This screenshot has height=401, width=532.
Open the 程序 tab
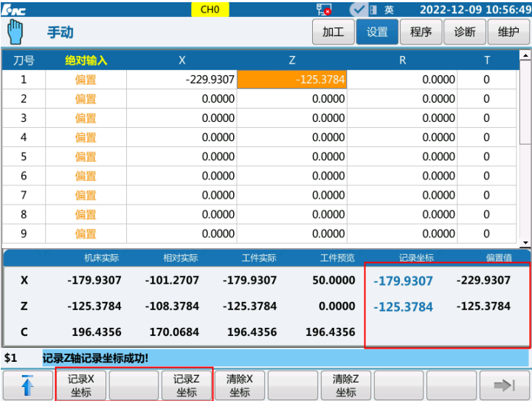point(421,32)
